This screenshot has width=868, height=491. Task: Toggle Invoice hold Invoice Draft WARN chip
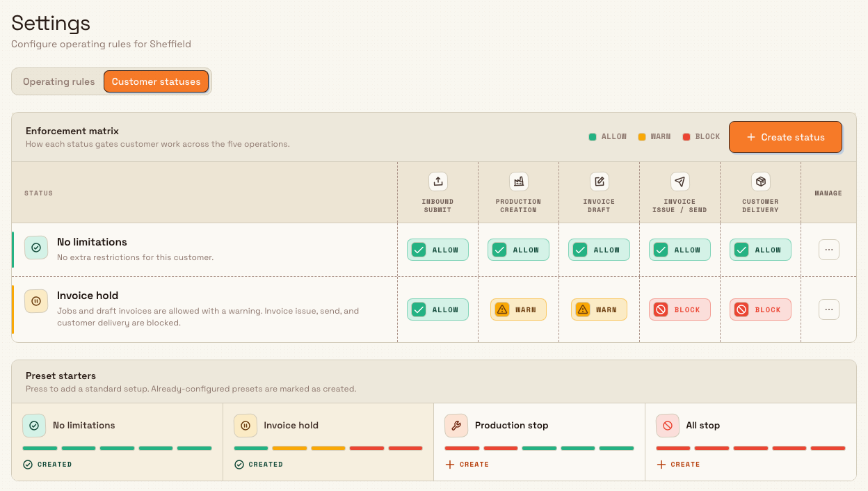pos(600,309)
